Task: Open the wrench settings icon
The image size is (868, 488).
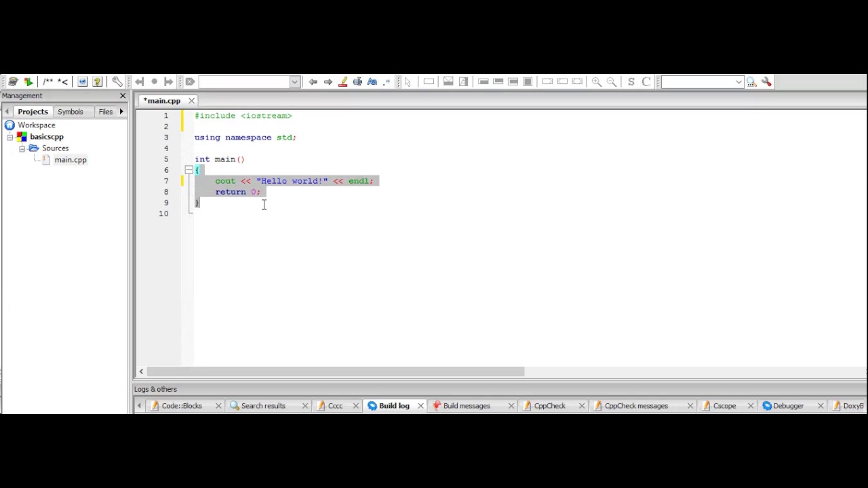Action: click(117, 81)
